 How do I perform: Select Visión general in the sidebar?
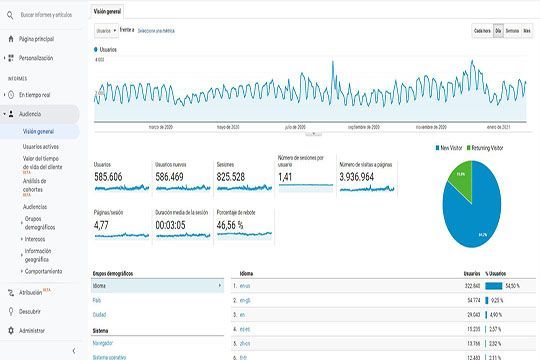click(x=38, y=132)
